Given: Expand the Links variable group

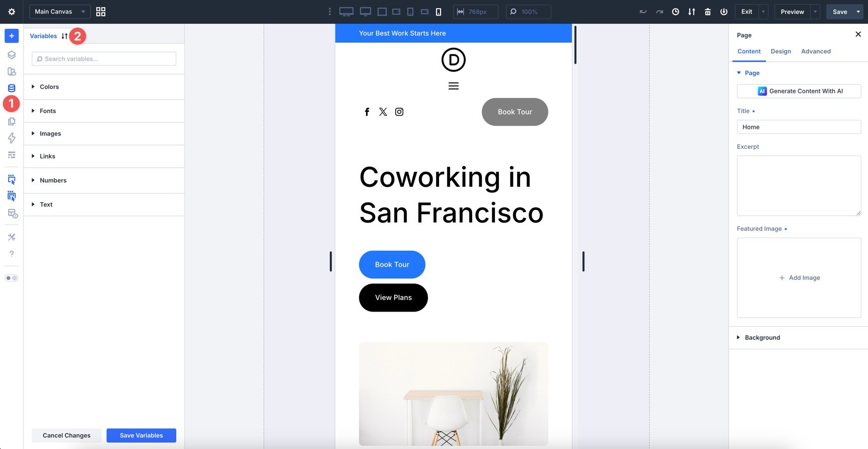Looking at the screenshot, I should click(104, 156).
